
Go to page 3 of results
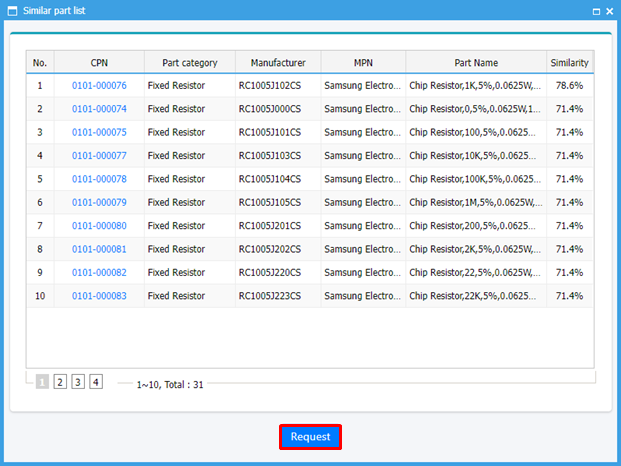click(x=78, y=382)
